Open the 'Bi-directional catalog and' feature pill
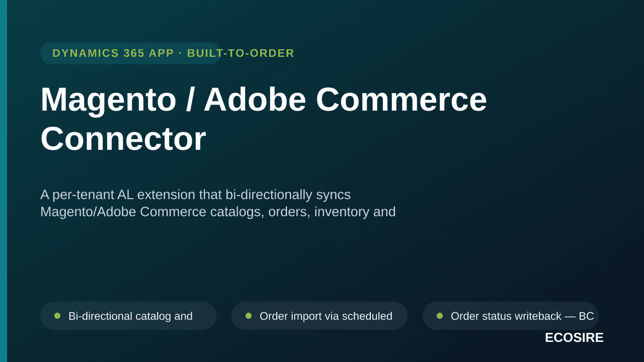The image size is (644, 362). pos(128,316)
